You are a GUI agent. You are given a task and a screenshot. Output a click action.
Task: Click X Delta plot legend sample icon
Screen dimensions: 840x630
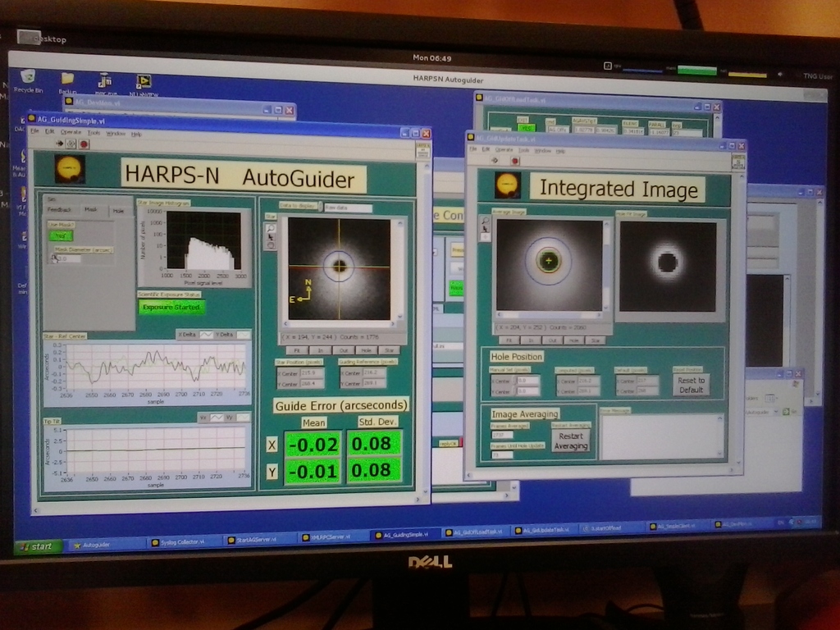pyautogui.click(x=206, y=335)
